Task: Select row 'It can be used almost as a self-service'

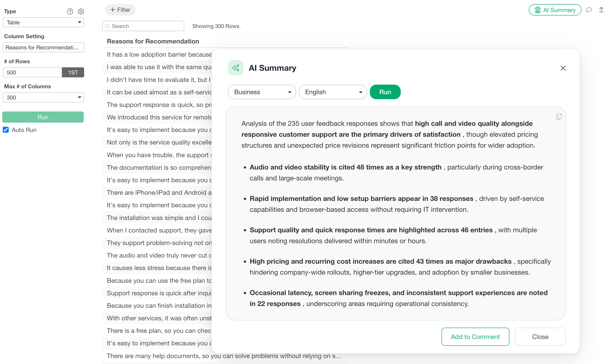Action: (x=157, y=92)
